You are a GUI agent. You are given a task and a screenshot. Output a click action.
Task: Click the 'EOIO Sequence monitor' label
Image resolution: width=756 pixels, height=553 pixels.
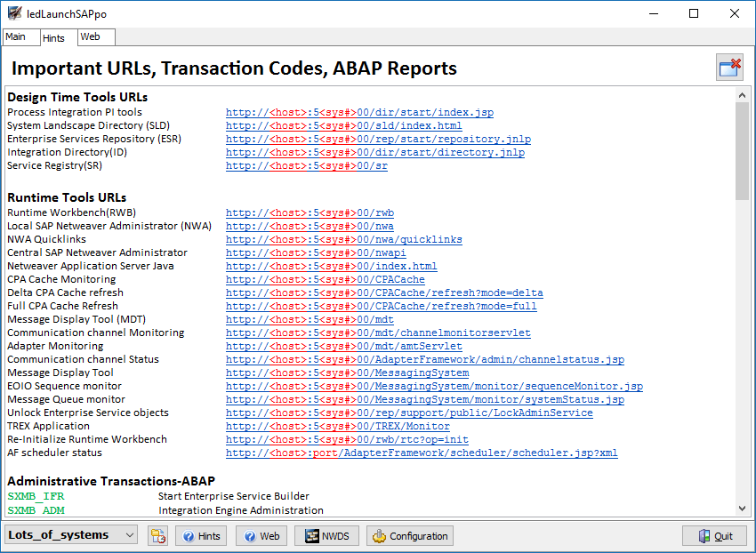pyautogui.click(x=64, y=386)
